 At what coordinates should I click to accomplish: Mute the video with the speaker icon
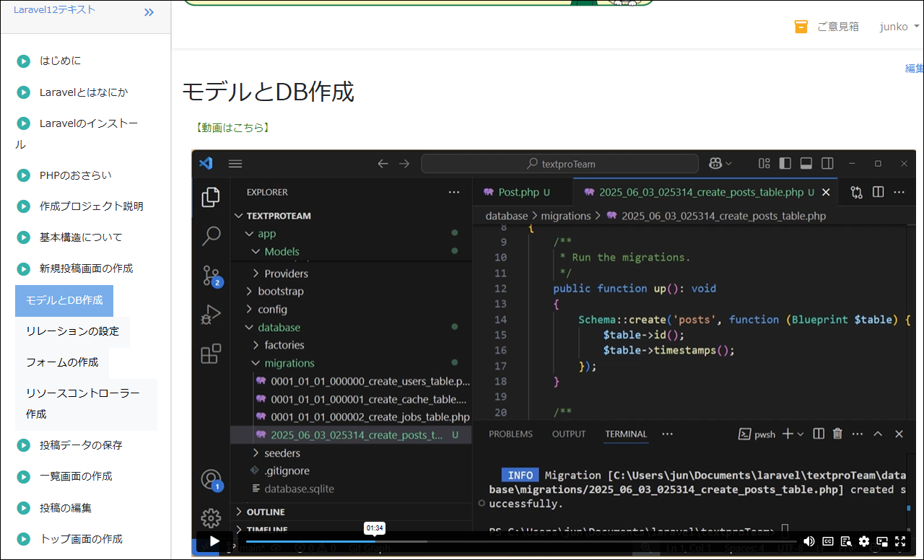809,541
